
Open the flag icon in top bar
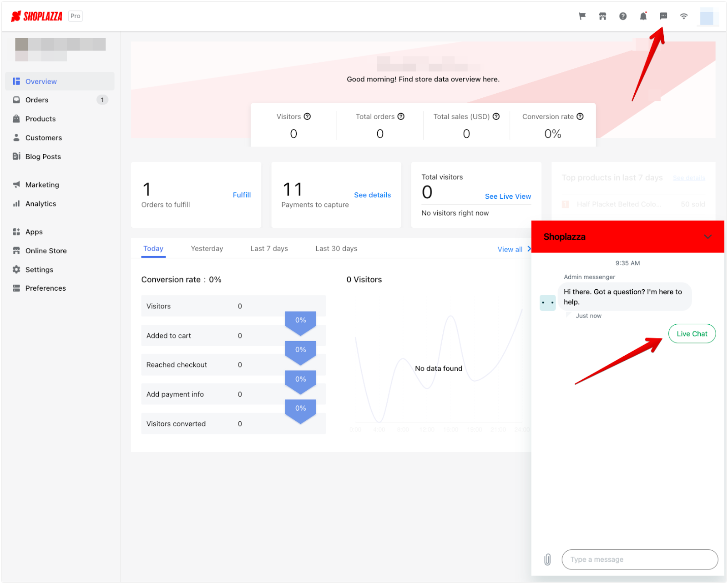pos(582,16)
